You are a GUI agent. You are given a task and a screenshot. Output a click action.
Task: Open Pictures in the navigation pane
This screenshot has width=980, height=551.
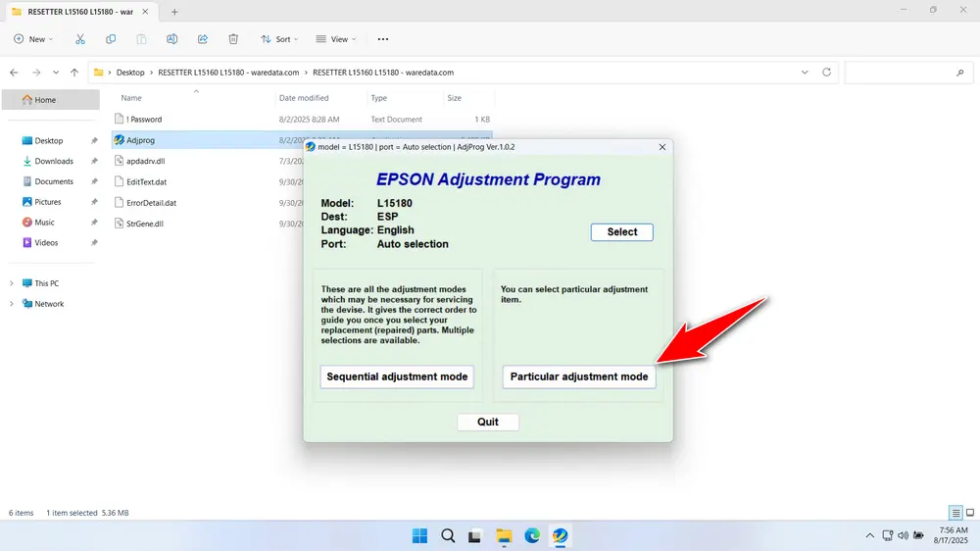coord(47,202)
